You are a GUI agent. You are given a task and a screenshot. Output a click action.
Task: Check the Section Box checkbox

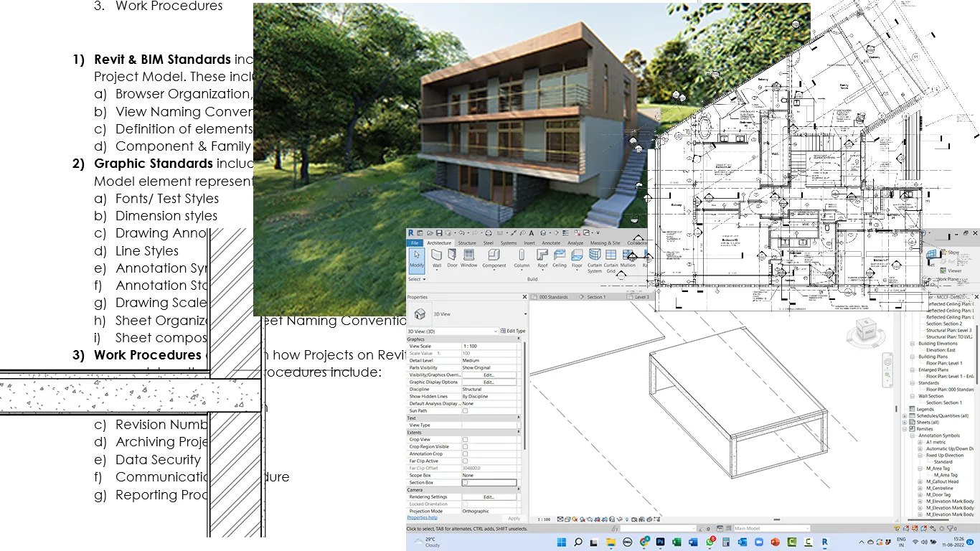pos(465,483)
